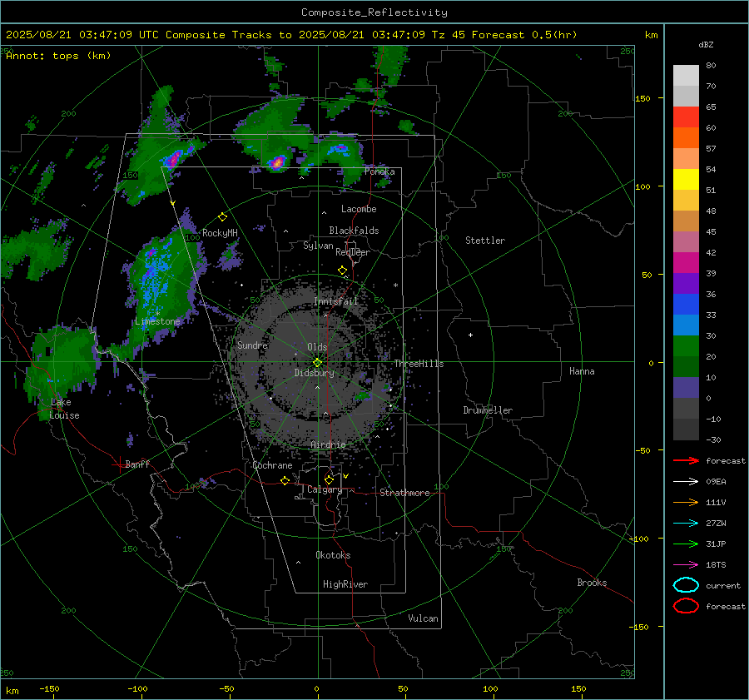Click the Okotoks label
749x700 pixels.
pyautogui.click(x=333, y=555)
